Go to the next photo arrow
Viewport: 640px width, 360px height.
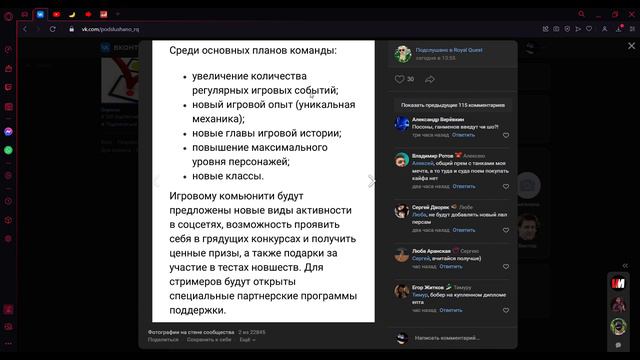pyautogui.click(x=371, y=181)
